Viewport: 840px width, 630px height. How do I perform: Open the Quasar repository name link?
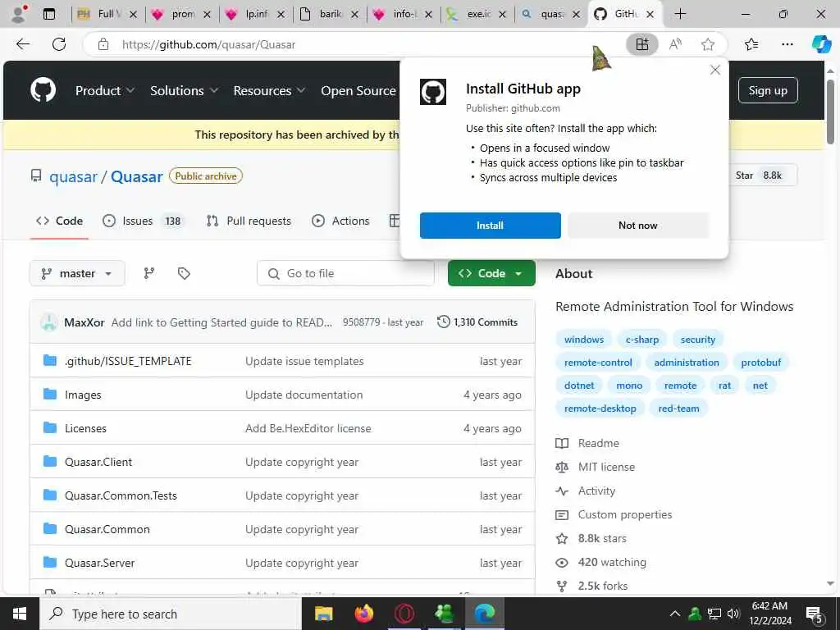[x=137, y=176]
